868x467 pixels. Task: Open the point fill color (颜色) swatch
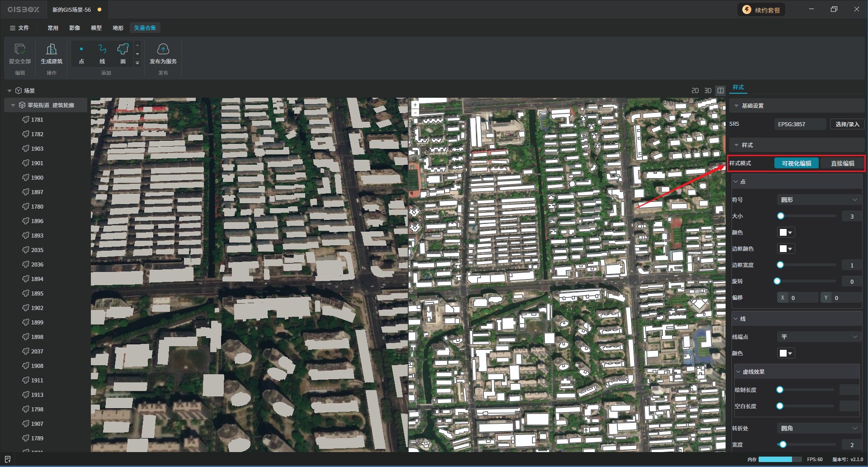785,233
